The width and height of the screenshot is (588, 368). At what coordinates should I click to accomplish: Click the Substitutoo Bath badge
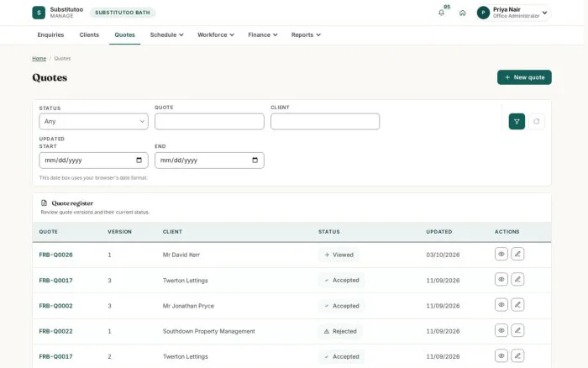coord(123,13)
